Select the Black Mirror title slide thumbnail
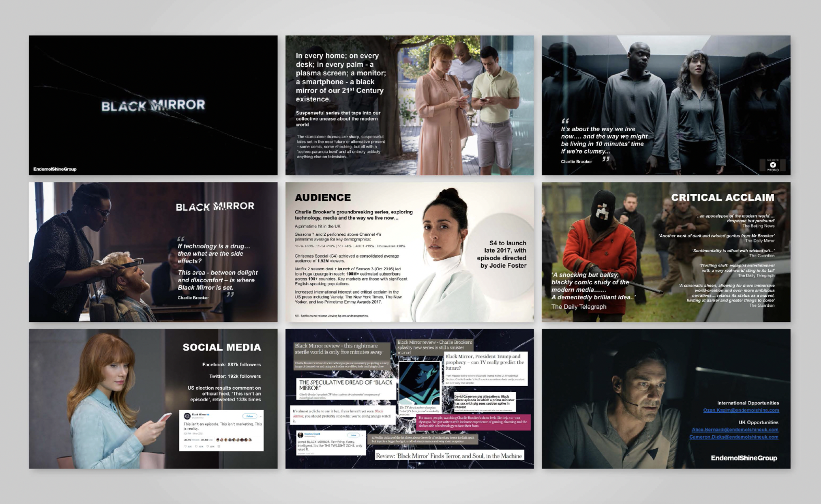The width and height of the screenshot is (821, 504). pos(153,105)
